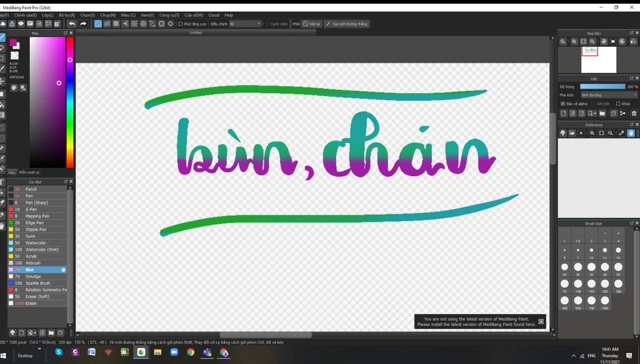Image resolution: width=640 pixels, height=364 pixels.
Task: Open reference image with folder icon
Action: 572,133
